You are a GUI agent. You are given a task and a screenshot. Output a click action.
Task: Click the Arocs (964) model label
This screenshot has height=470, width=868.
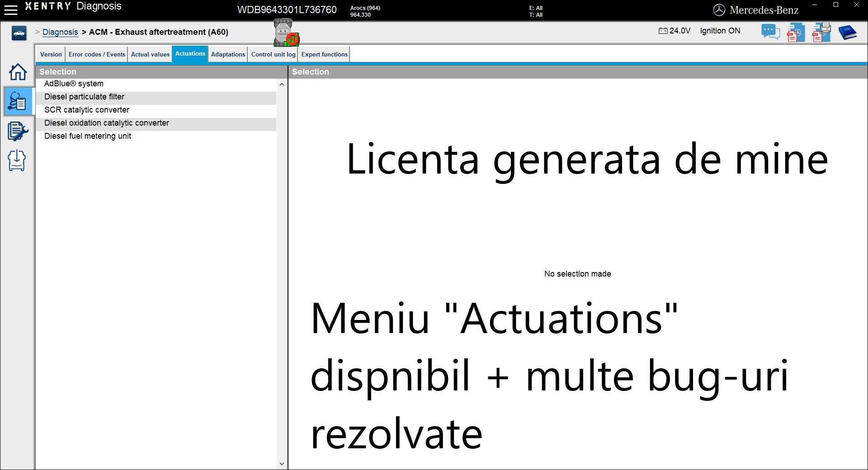click(x=365, y=8)
